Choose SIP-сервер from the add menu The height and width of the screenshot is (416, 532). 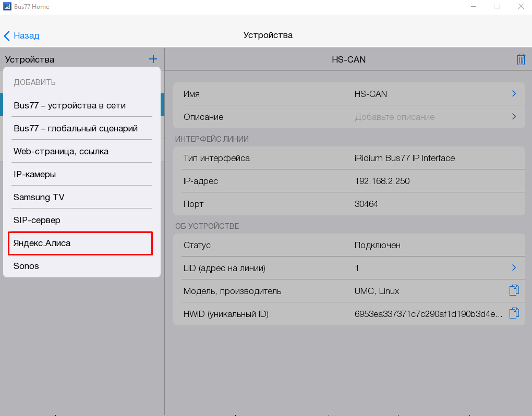click(x=37, y=221)
